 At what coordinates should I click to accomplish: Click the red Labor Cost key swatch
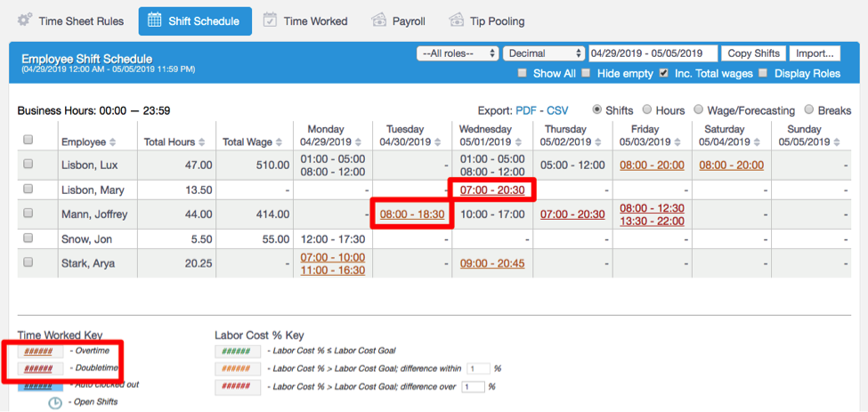238,387
